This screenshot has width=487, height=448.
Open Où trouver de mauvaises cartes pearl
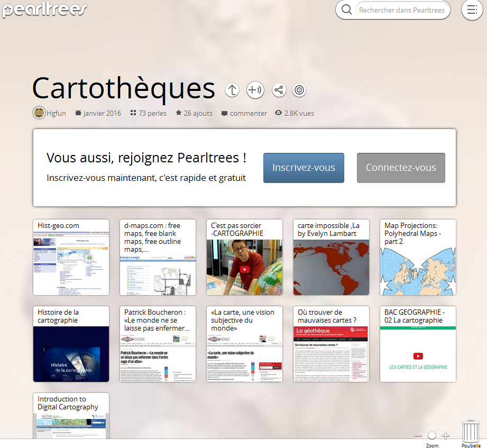click(331, 344)
